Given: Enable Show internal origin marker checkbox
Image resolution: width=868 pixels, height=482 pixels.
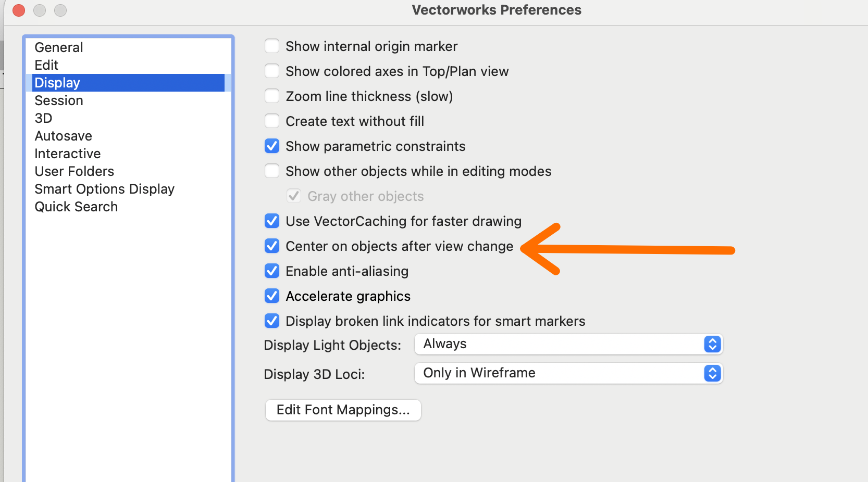Looking at the screenshot, I should tap(272, 46).
